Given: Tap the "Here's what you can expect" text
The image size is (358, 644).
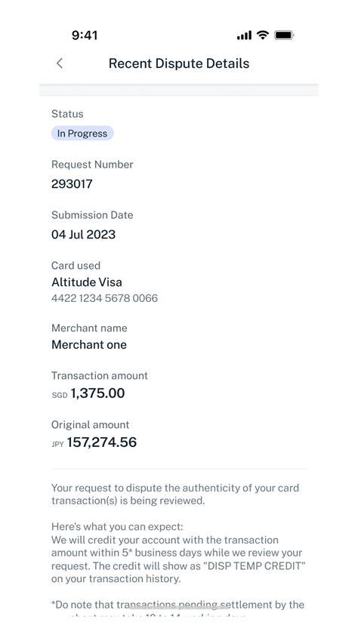Looking at the screenshot, I should point(117,526).
